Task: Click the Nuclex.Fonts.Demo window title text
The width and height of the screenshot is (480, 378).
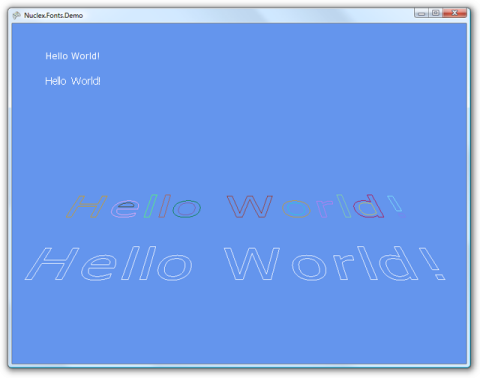Action: pos(53,15)
